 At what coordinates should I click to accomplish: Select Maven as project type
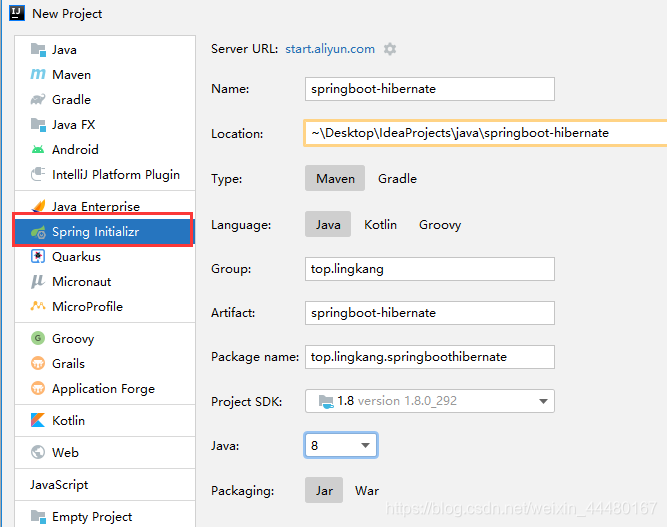335,178
